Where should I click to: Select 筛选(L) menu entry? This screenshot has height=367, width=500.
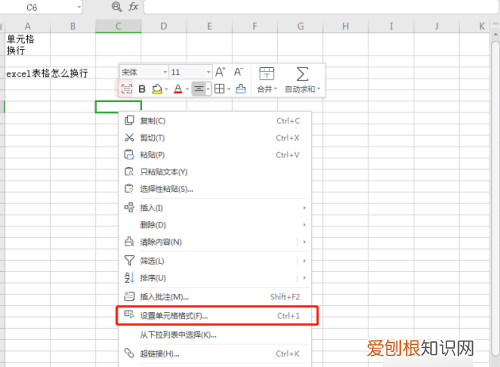208,261
